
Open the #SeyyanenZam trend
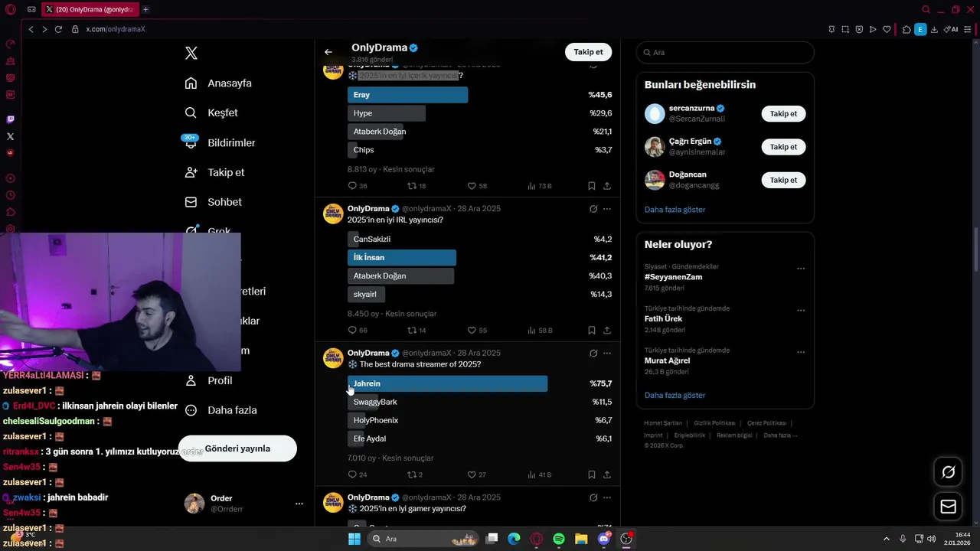673,277
